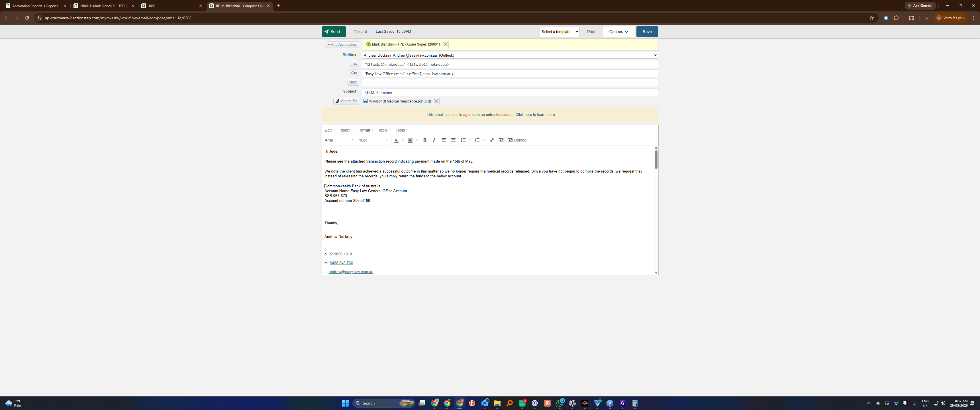Open the Mailbox selection dropdown
This screenshot has height=410, width=980.
coord(509,55)
